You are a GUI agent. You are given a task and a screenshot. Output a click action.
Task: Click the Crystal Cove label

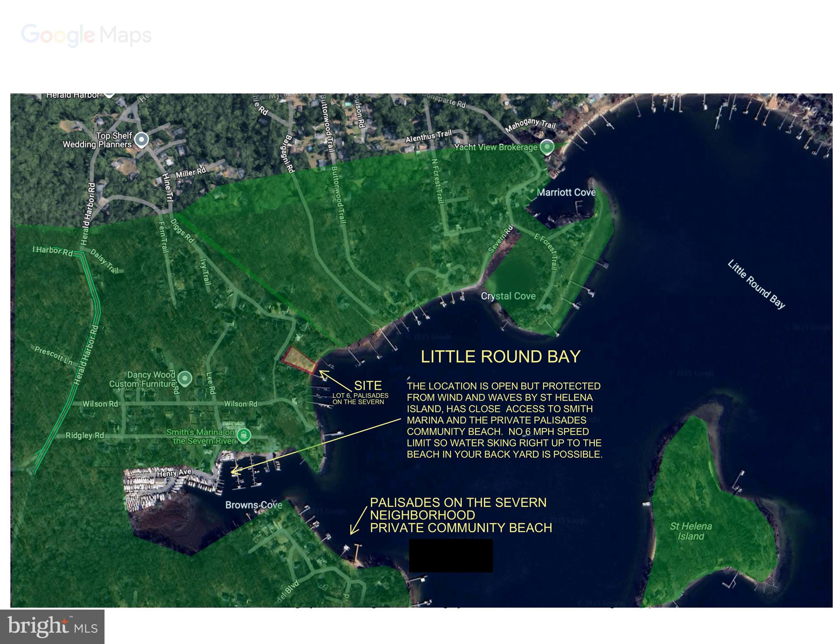click(508, 296)
